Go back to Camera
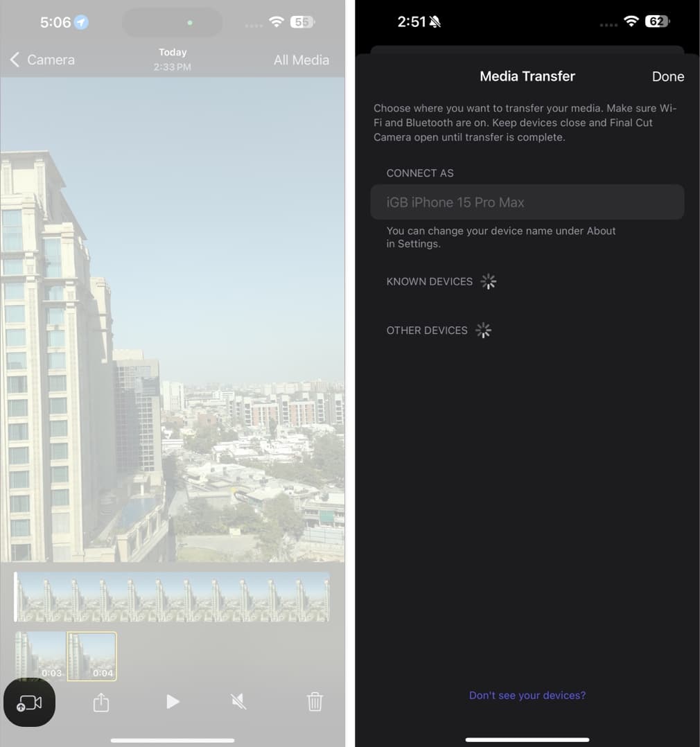This screenshot has width=700, height=747. (42, 60)
